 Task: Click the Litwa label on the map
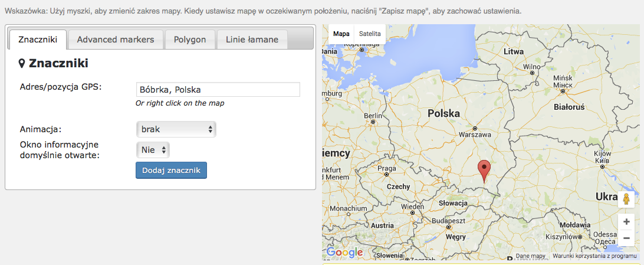(x=514, y=52)
